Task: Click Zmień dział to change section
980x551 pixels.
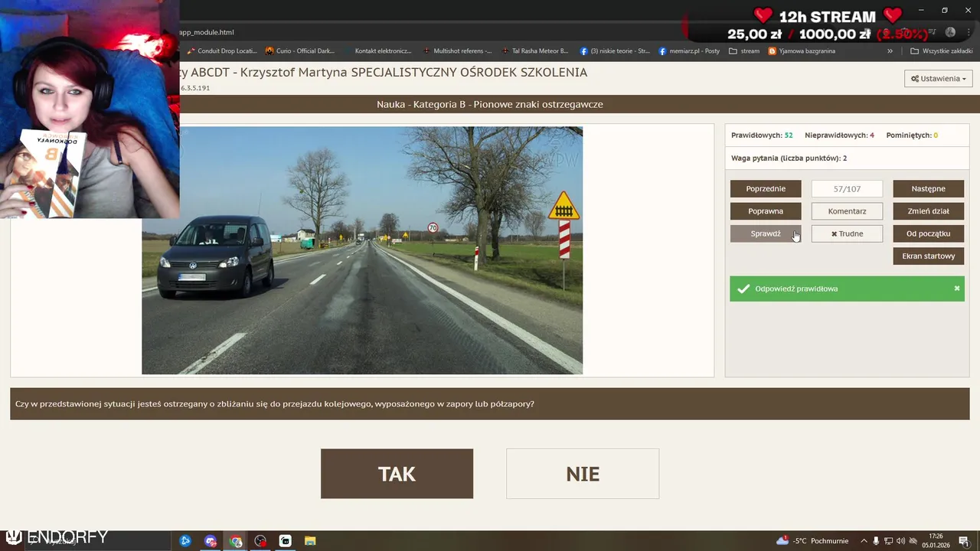Action: point(928,211)
